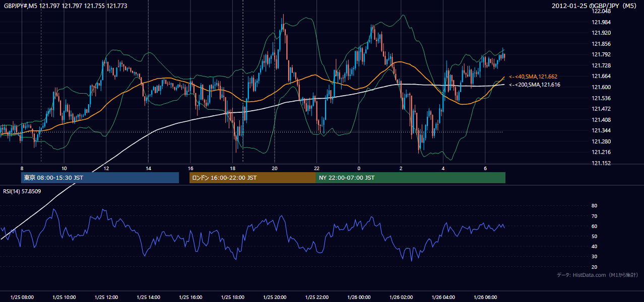The width and height of the screenshot is (644, 302).
Task: Select the 2012-01-25 のGBP/JPY (M5) title
Action: click(x=595, y=6)
